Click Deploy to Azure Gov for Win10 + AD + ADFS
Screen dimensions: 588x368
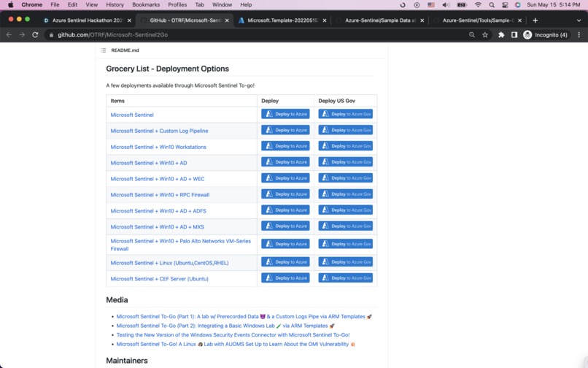tap(345, 210)
